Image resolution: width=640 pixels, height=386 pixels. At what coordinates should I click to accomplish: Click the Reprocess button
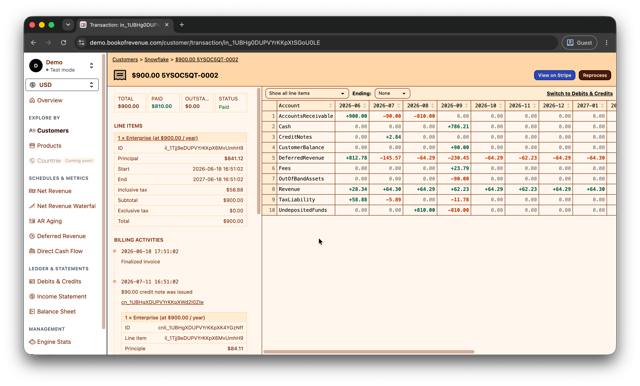tap(595, 75)
